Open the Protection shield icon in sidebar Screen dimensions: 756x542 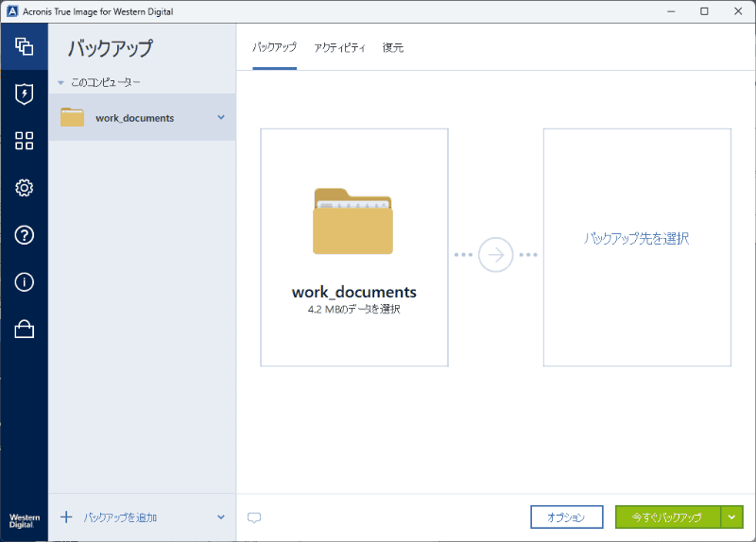[x=25, y=93]
